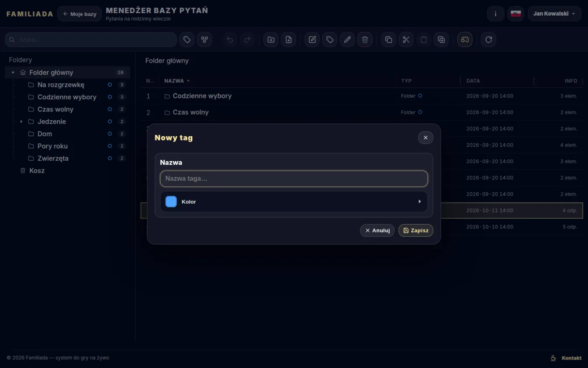Screen dimensions: 588x368
Task: Save the tag with Zapisz button
Action: [x=416, y=230]
